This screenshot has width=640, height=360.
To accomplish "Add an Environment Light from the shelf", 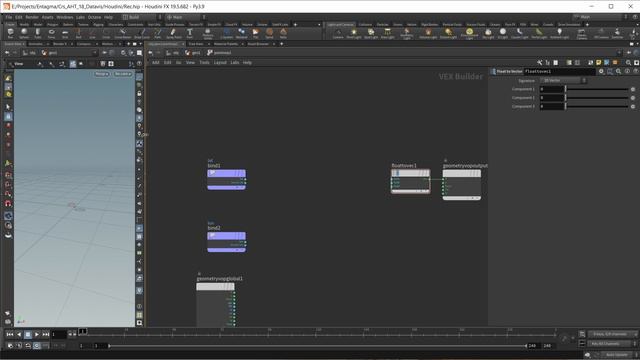I will (469, 33).
